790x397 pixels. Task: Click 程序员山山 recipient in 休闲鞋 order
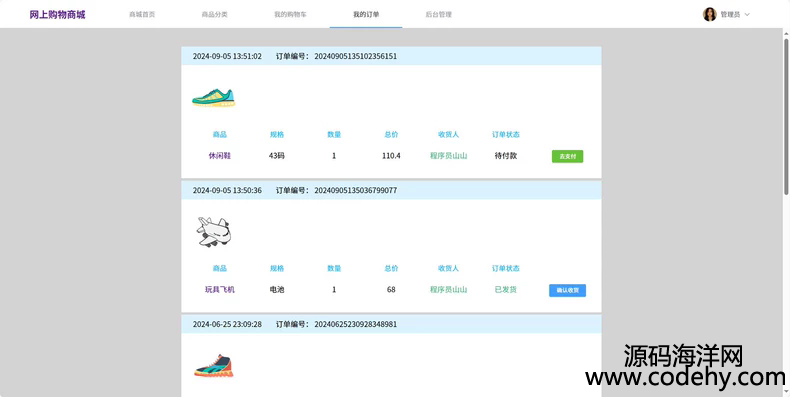tap(448, 156)
